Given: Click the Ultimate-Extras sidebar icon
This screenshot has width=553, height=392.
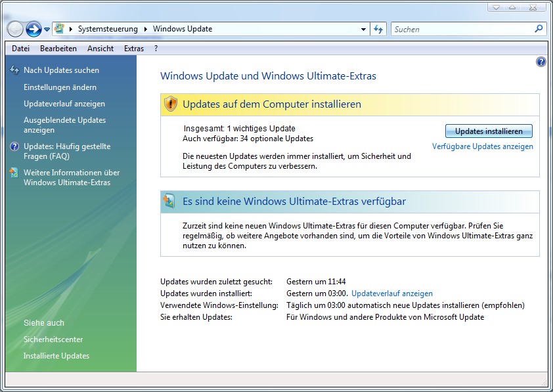Looking at the screenshot, I should [14, 173].
